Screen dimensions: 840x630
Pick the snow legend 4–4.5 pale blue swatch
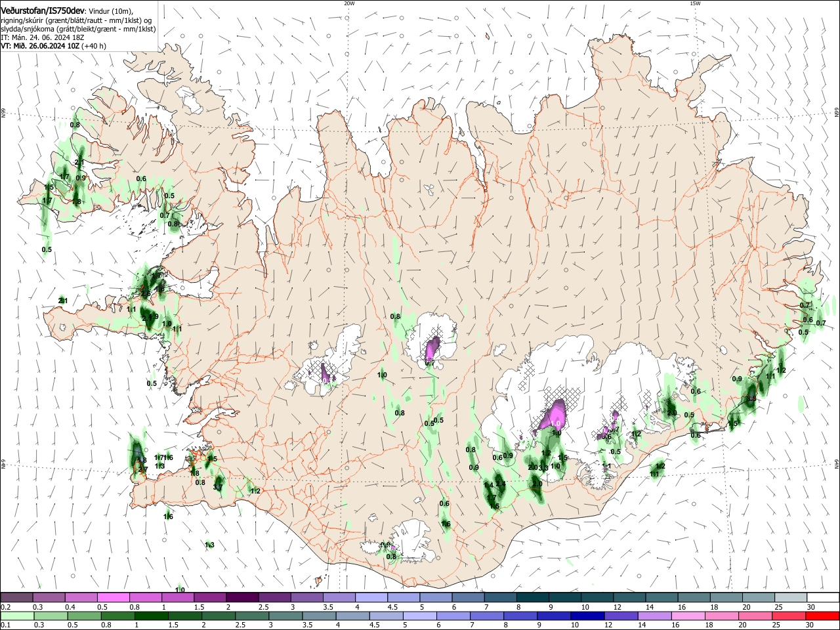point(371,597)
